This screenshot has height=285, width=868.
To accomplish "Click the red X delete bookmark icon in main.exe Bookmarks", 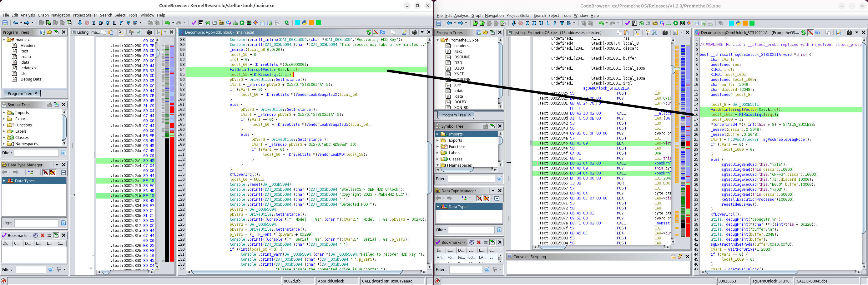I will (43, 235).
